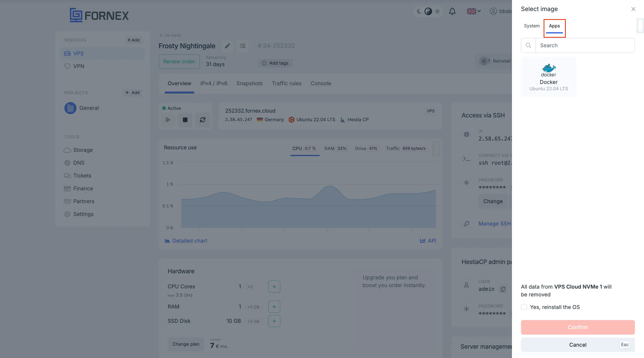Increase RAM with plus
Screen dimensions: 644x358
click(x=274, y=307)
